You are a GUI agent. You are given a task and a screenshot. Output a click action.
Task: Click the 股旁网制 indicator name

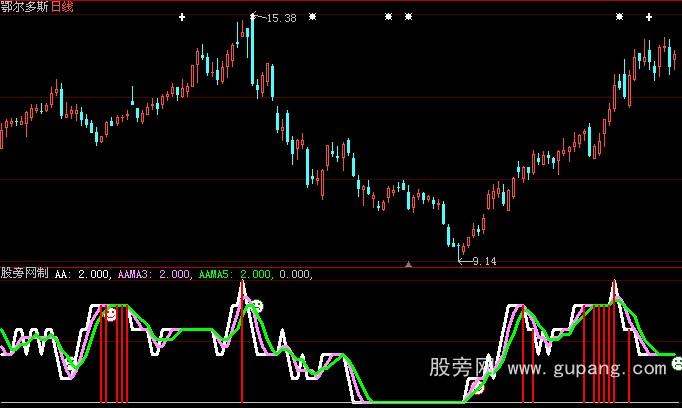point(24,273)
